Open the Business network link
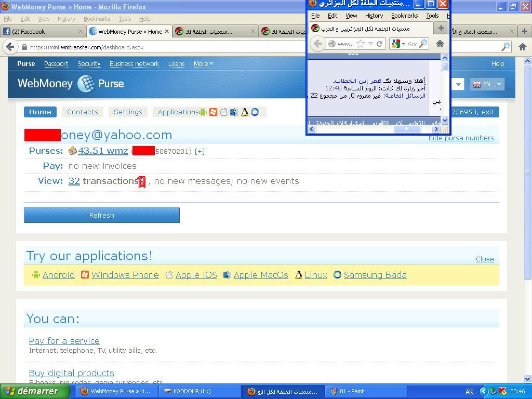The image size is (532, 399). tap(135, 64)
